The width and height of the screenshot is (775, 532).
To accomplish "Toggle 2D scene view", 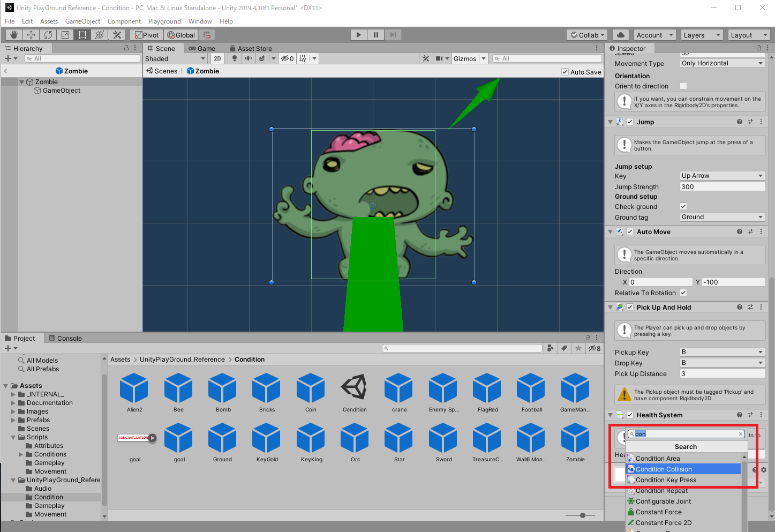I will (217, 58).
